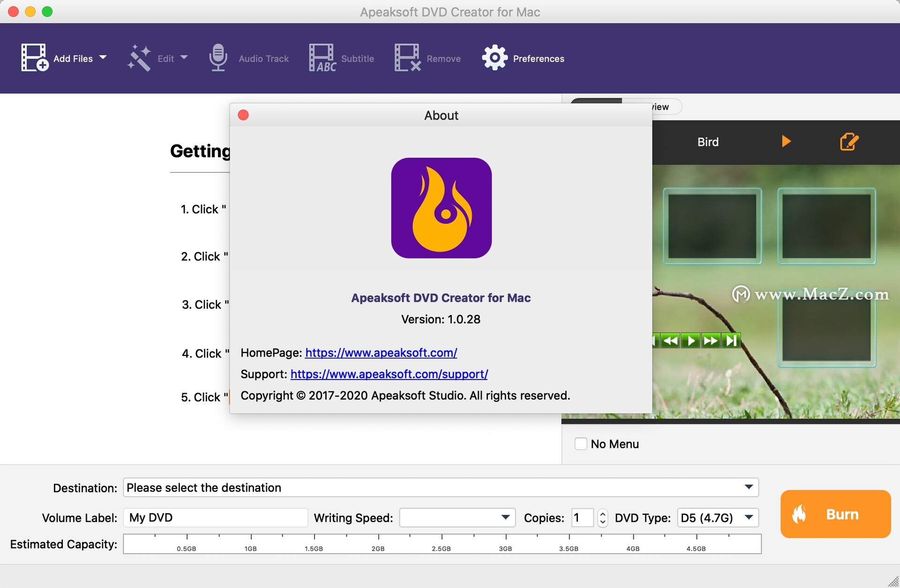Viewport: 900px width, 588px height.
Task: Click the Edit magic wand icon
Action: (139, 58)
